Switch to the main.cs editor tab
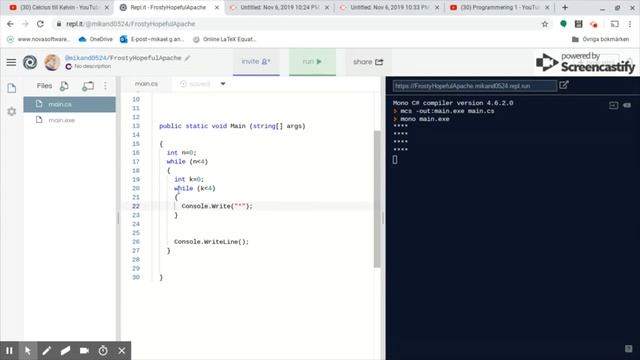The image size is (640, 360). [x=146, y=84]
